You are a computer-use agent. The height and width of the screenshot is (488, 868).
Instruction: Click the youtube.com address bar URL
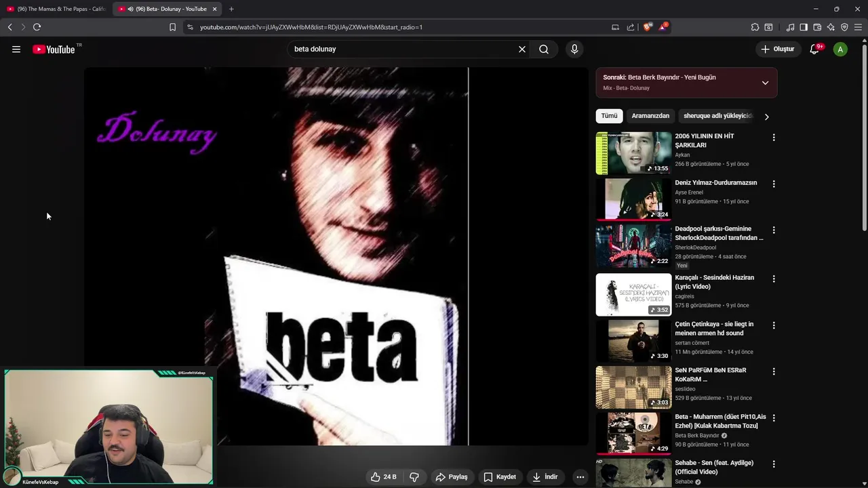tap(311, 27)
